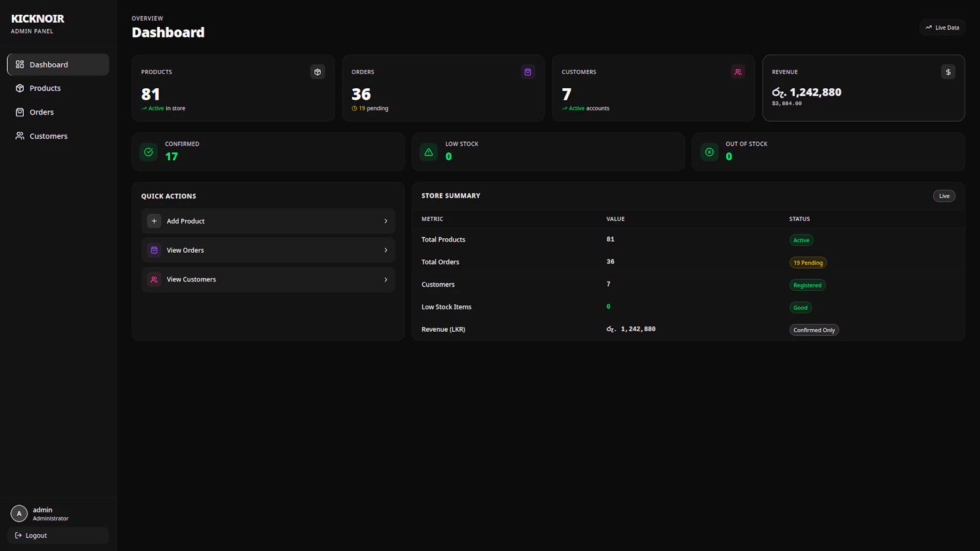
Task: Click the Customers row label in Store Summary
Action: click(x=438, y=285)
